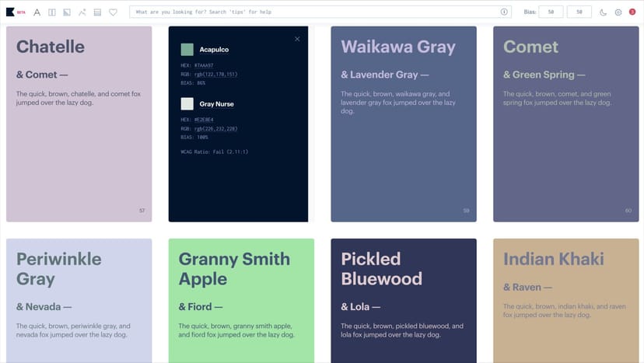This screenshot has width=644, height=363.
Task: Open favorites with the heart icon
Action: [x=113, y=12]
